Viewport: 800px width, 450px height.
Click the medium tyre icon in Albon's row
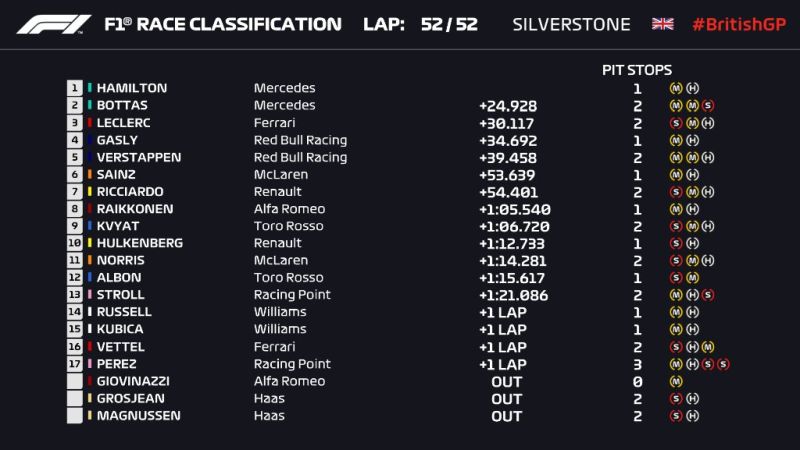click(x=693, y=277)
